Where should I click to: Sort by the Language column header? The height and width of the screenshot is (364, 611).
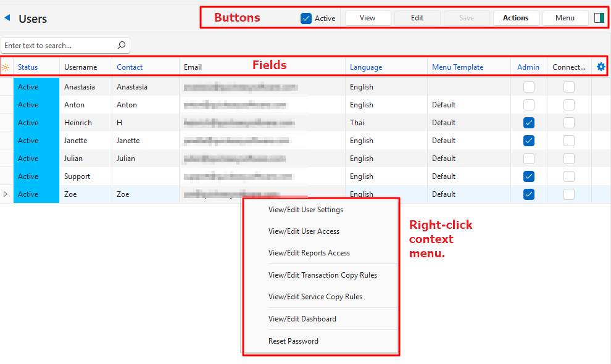click(366, 67)
